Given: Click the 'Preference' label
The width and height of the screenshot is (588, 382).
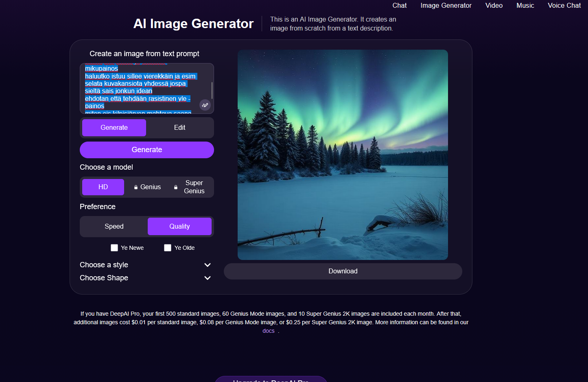Looking at the screenshot, I should tap(98, 207).
